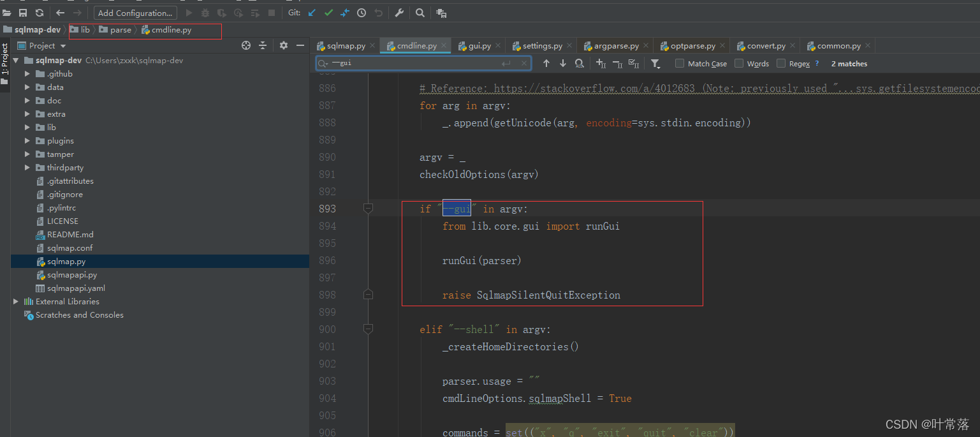
Task: Click the Synchronize refresh icon
Action: [x=40, y=13]
